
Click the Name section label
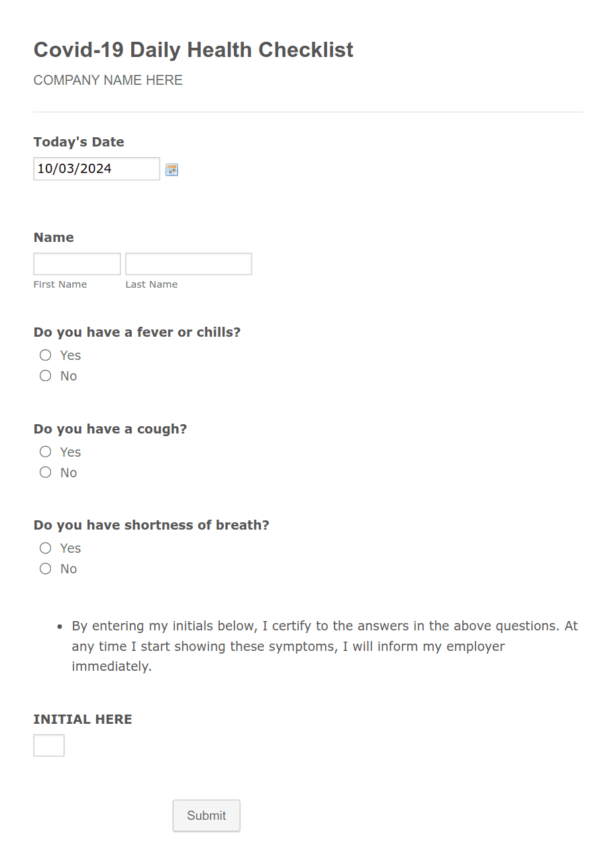click(54, 237)
